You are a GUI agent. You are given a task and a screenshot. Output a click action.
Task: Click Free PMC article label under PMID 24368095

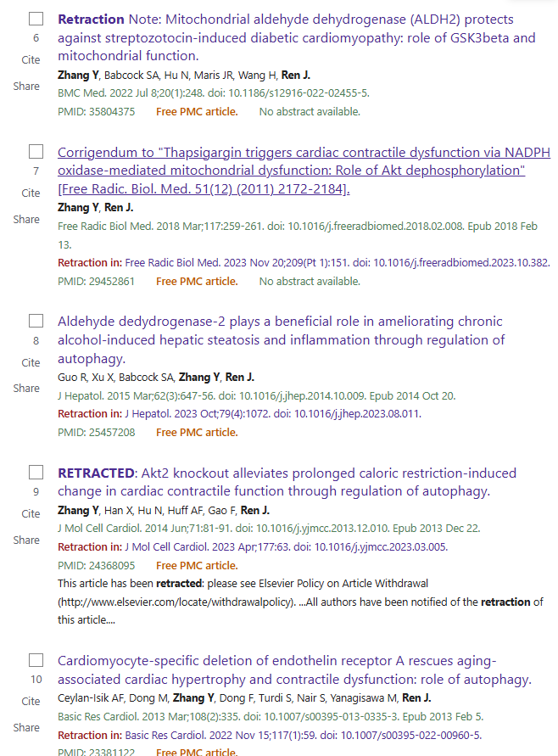197,566
